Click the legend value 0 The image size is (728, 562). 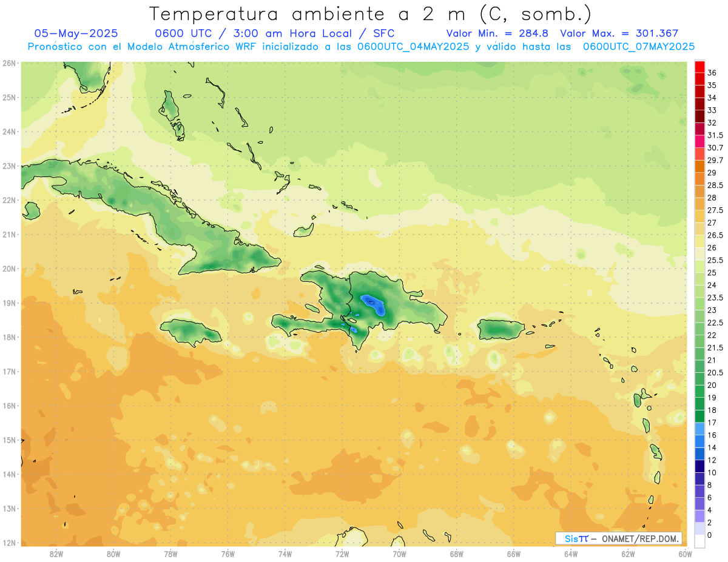(710, 535)
